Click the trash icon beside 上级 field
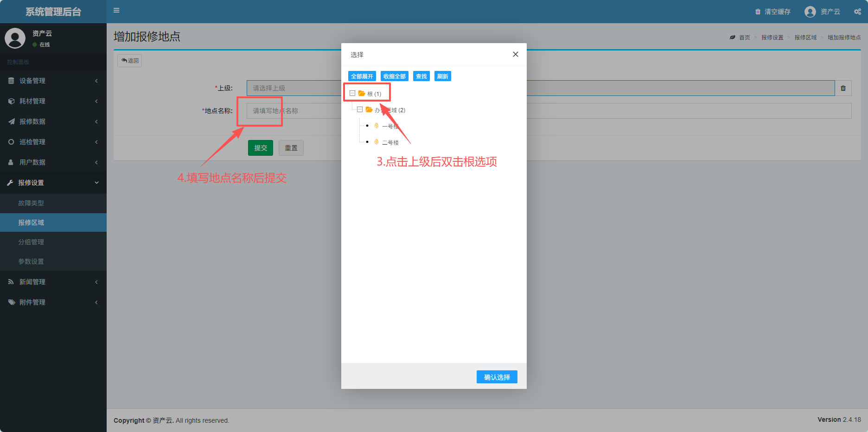Viewport: 868px width, 432px height. (x=843, y=88)
